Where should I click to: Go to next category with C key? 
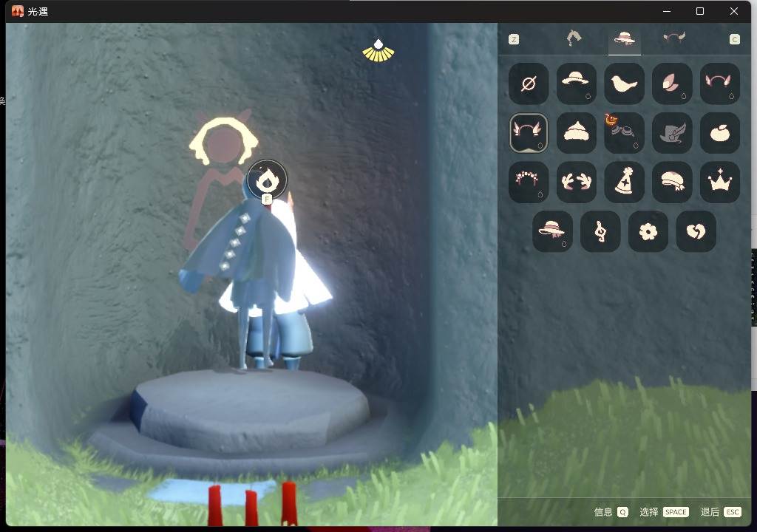pos(734,39)
